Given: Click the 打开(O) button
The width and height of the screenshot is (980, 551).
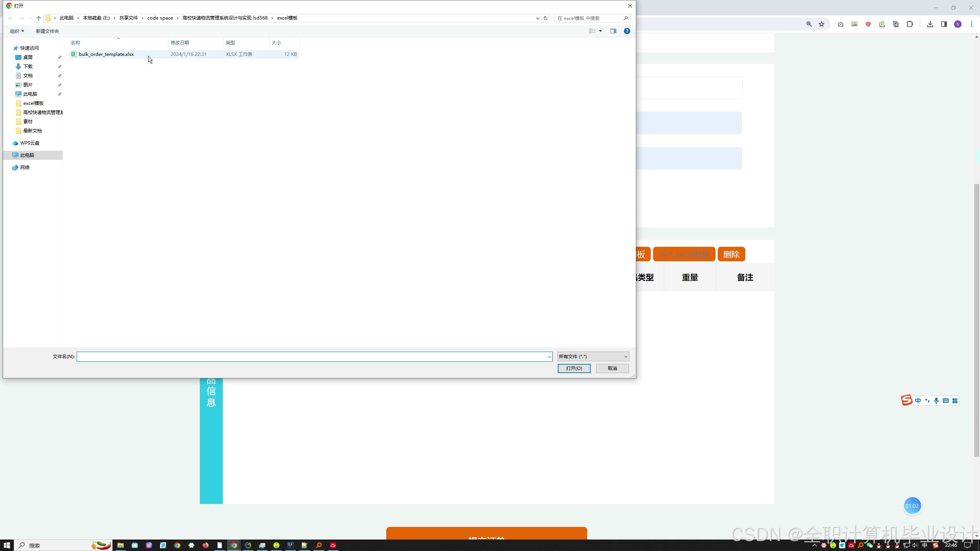Looking at the screenshot, I should click(x=574, y=368).
